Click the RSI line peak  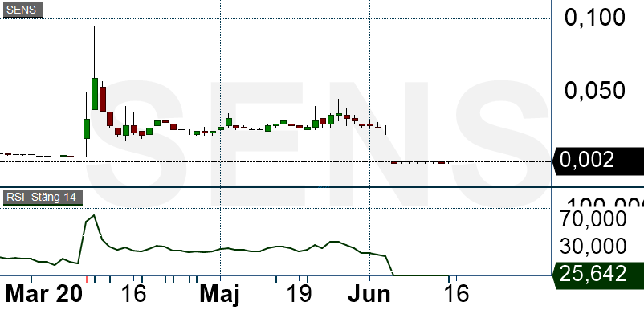[x=94, y=215]
